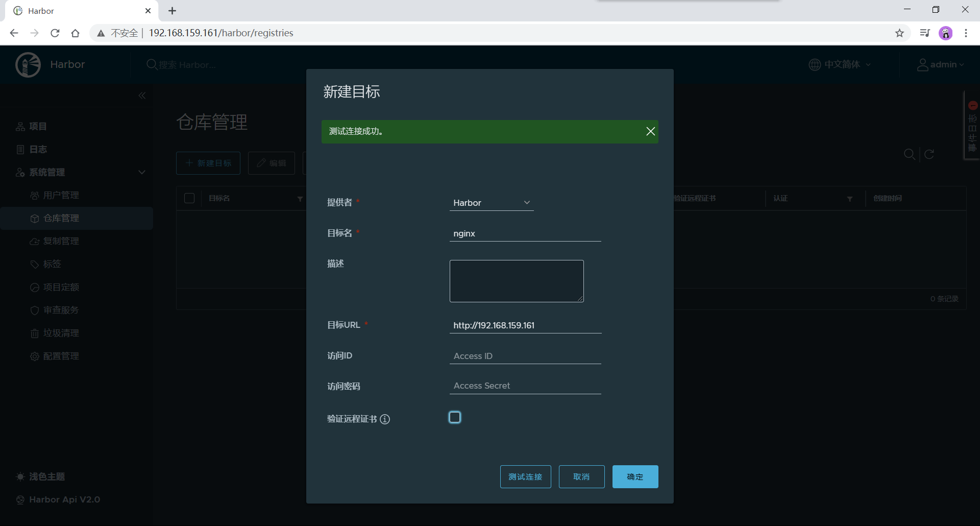Toggle the verify remote certificate checkbox

[455, 417]
